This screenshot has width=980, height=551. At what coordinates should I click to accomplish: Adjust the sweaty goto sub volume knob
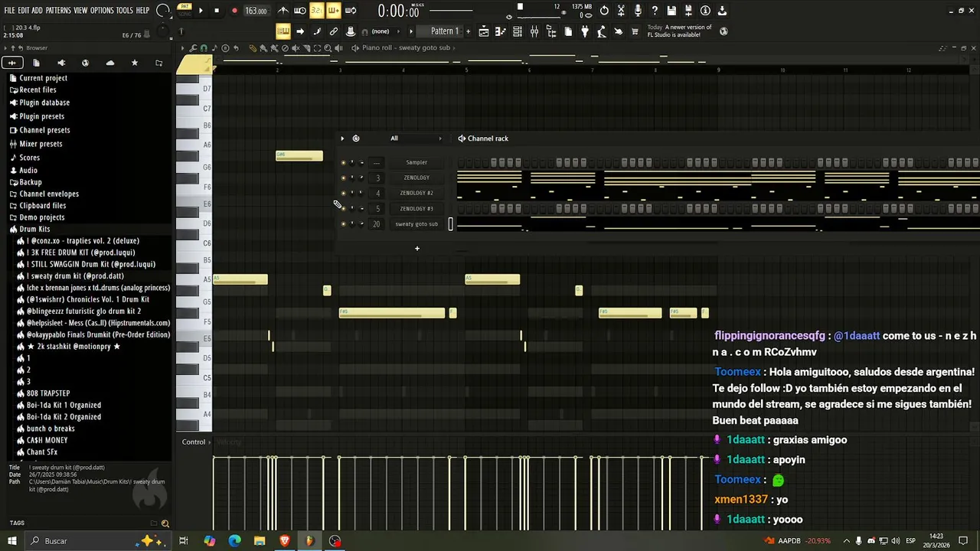click(x=361, y=224)
